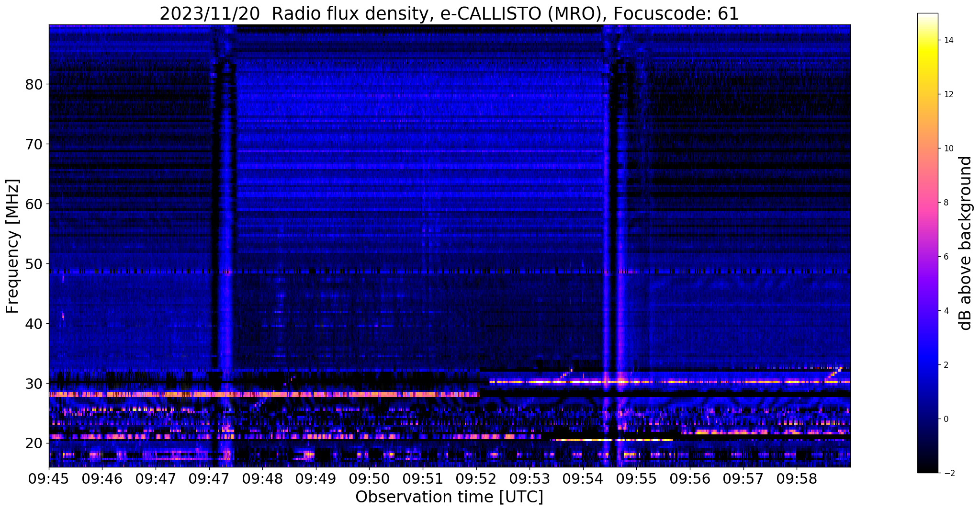The width and height of the screenshot is (980, 511).
Task: Click the 30 MHz frequency tick label
Action: 34,384
